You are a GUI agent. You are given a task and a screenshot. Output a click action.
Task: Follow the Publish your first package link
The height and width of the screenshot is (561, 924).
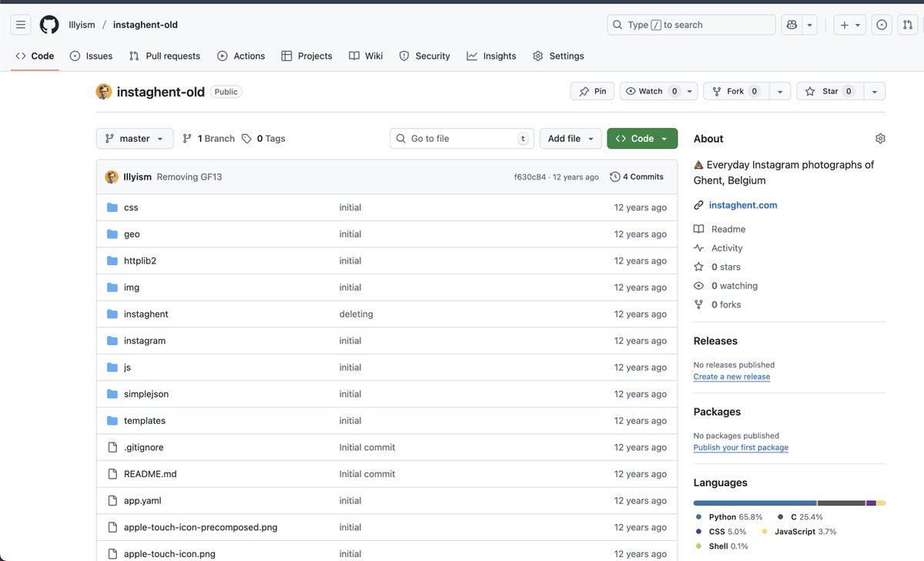pos(741,448)
